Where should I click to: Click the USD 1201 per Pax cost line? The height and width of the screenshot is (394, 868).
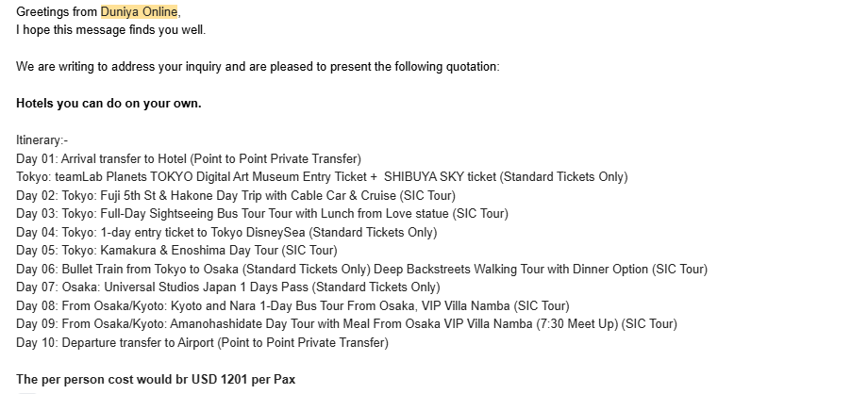coord(156,380)
